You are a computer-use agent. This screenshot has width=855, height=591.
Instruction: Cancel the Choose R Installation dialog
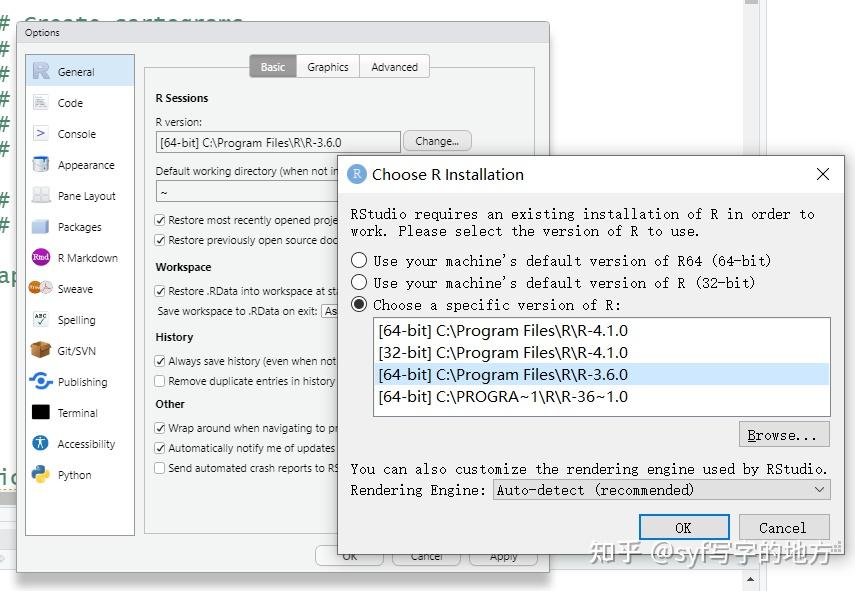pyautogui.click(x=784, y=527)
